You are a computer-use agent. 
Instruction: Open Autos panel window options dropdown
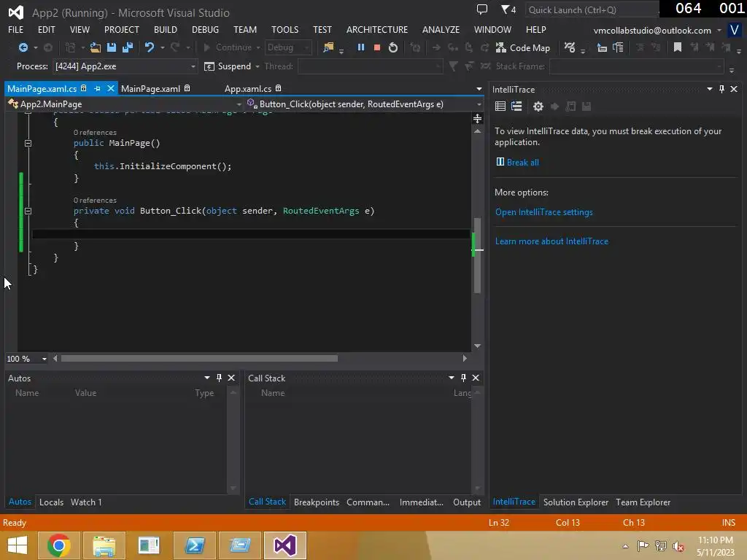pyautogui.click(x=206, y=378)
